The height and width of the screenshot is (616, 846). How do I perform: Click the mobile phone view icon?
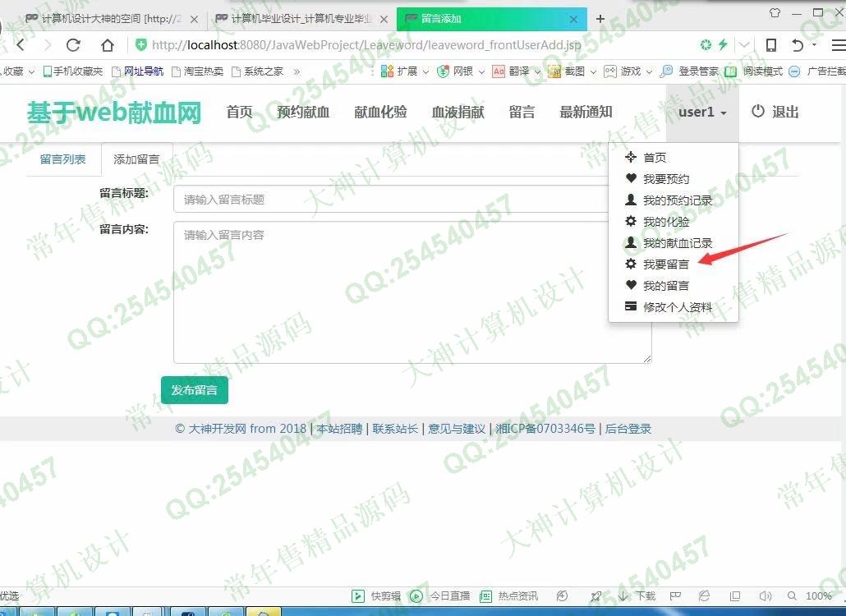[x=771, y=45]
